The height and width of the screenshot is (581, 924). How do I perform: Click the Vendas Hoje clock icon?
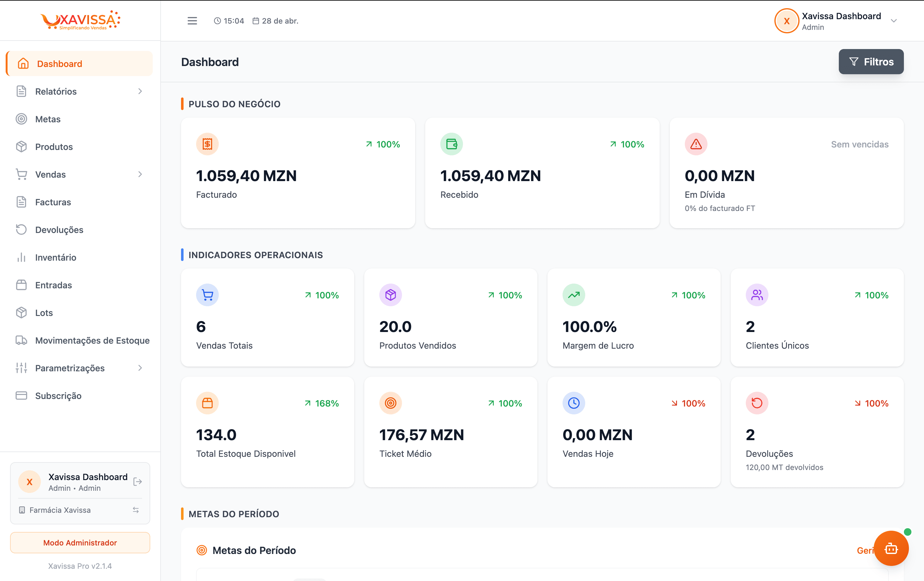pos(574,403)
